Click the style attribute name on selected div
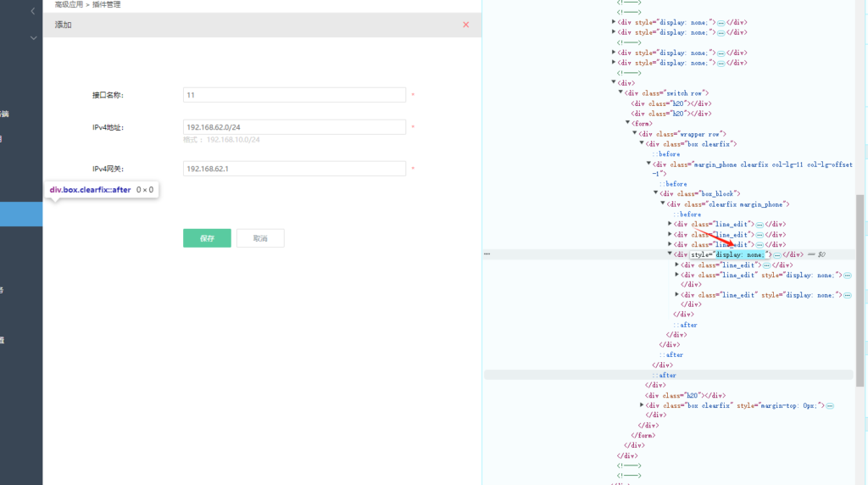This screenshot has width=868, height=485. [x=700, y=254]
